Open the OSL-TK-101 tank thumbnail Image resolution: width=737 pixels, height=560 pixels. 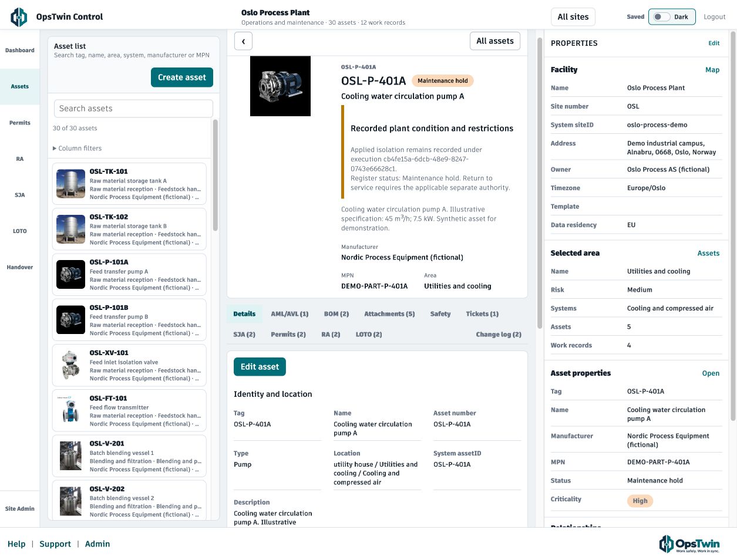[71, 184]
